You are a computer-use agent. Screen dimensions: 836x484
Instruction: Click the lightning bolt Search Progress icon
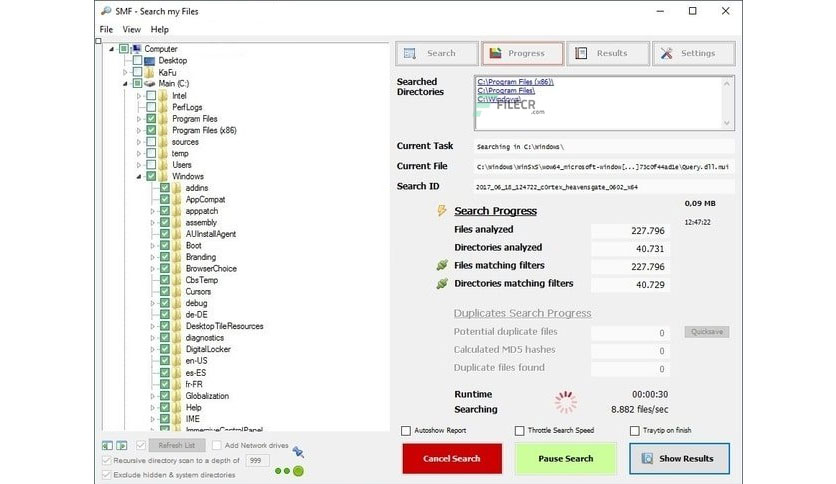coord(441,211)
